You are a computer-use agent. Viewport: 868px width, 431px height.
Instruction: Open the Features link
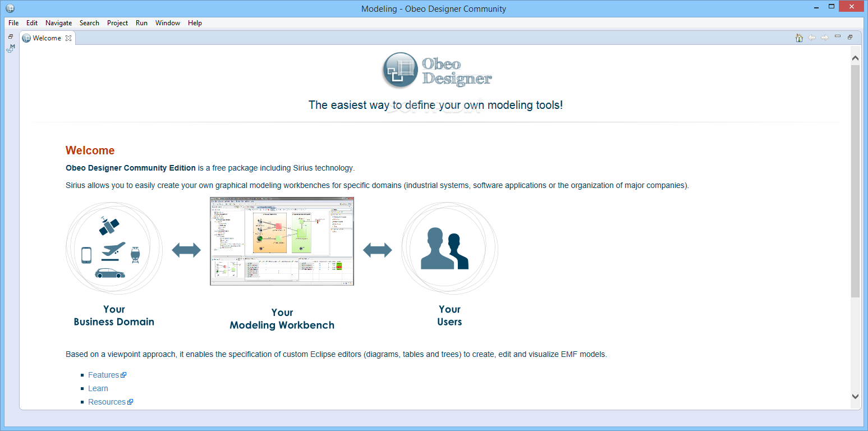coord(104,375)
